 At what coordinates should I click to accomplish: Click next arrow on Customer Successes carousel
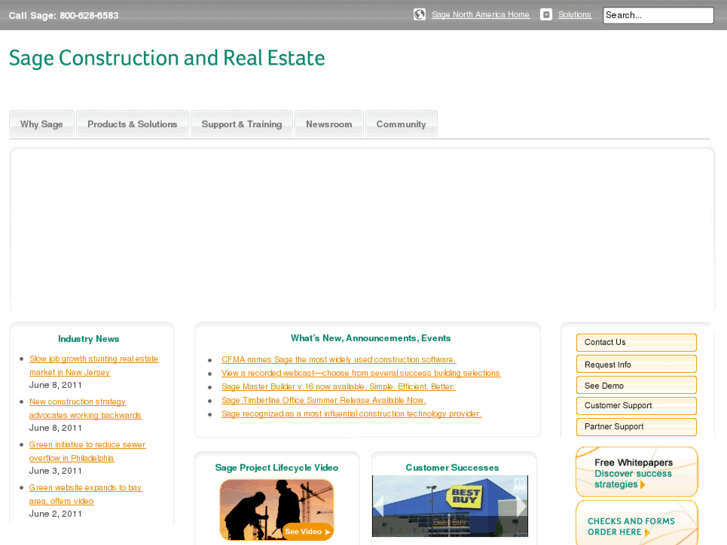click(x=521, y=506)
